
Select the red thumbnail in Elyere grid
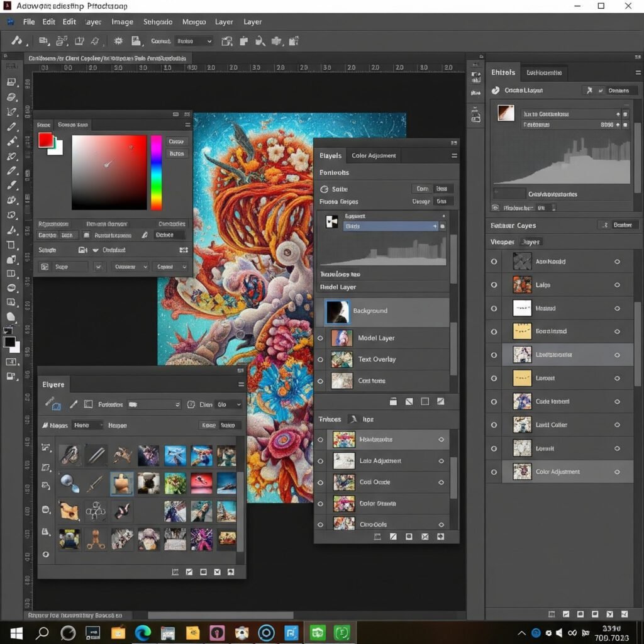pyautogui.click(x=202, y=483)
